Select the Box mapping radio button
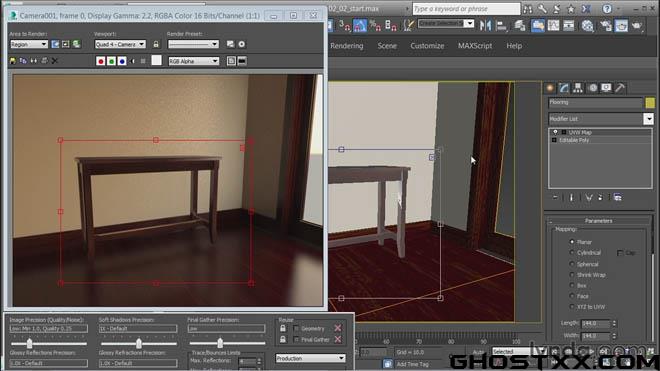660x371 pixels. point(572,286)
